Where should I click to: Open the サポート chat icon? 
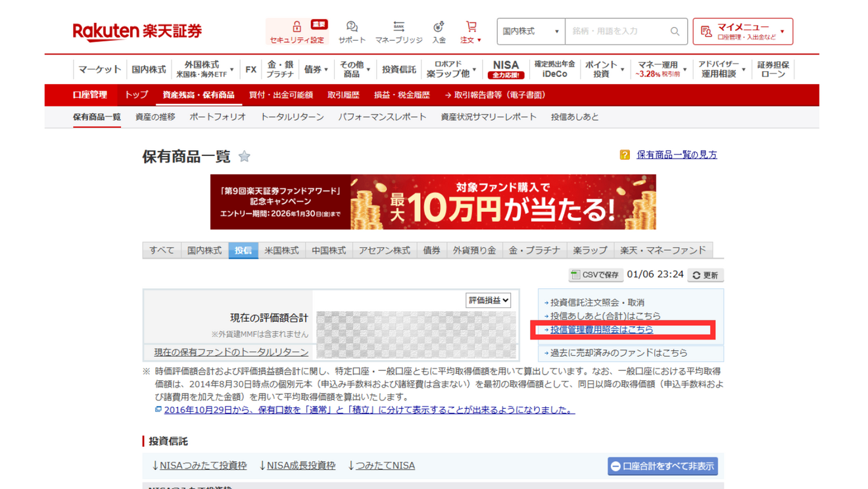pos(352,27)
